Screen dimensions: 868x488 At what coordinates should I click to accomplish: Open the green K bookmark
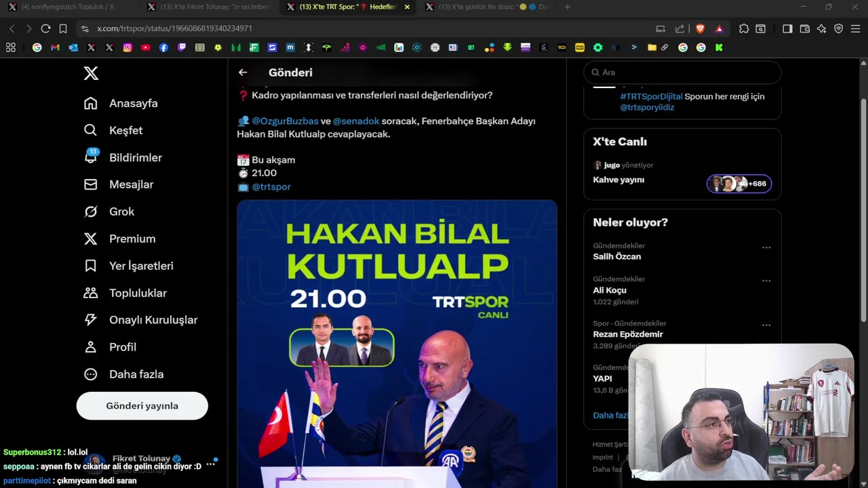(x=719, y=47)
